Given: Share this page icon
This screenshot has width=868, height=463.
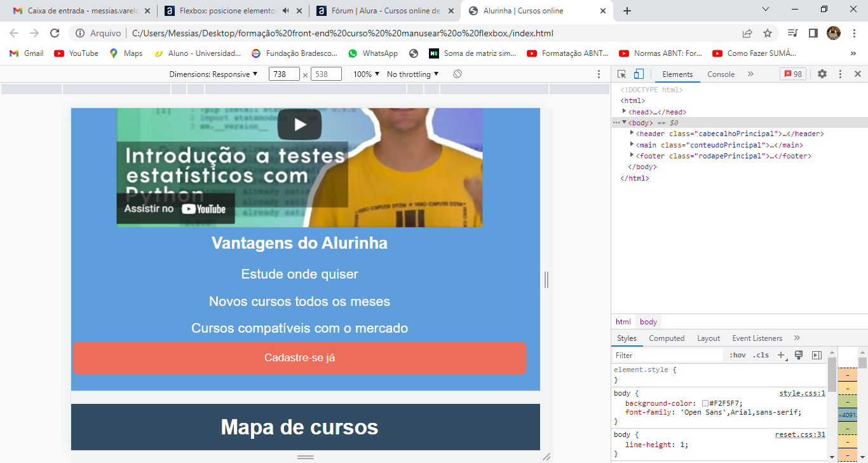Looking at the screenshot, I should (x=747, y=33).
